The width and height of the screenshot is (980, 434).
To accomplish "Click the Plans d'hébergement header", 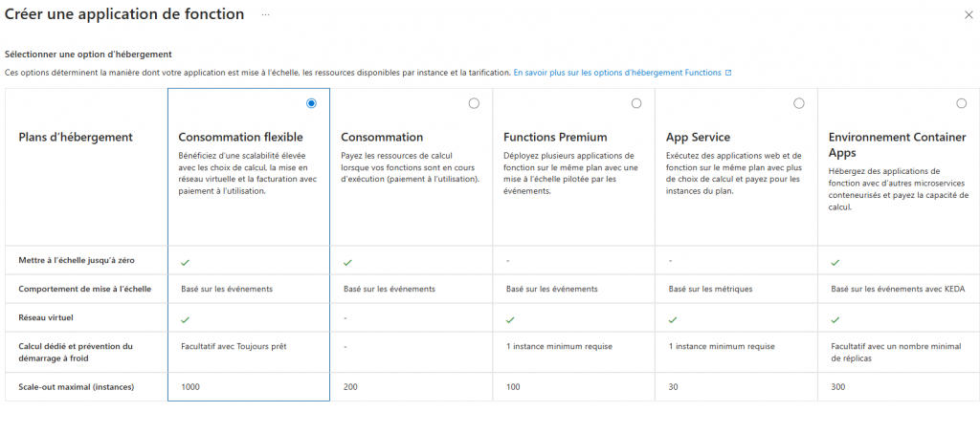I will click(76, 138).
